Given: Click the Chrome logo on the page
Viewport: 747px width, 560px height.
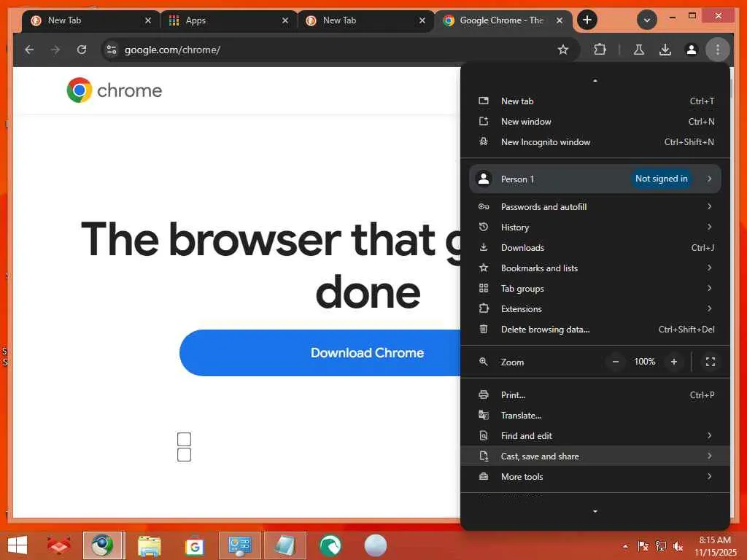Looking at the screenshot, I should click(115, 90).
